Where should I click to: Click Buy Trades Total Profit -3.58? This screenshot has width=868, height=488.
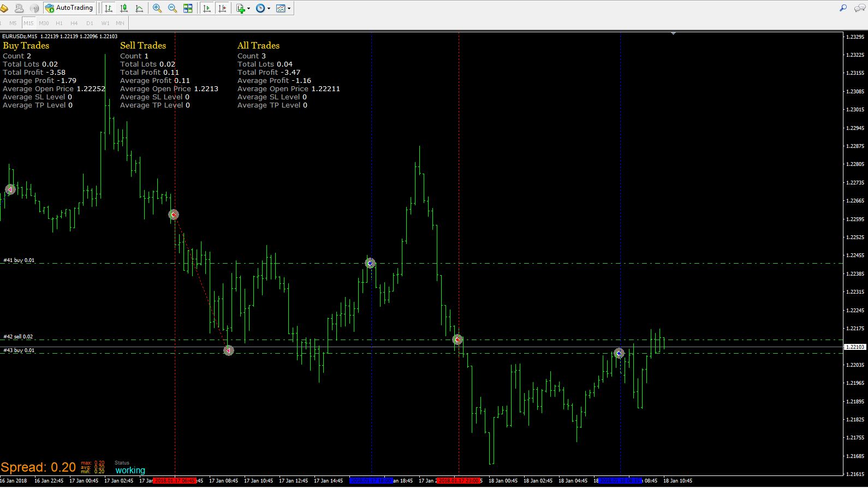pos(34,72)
